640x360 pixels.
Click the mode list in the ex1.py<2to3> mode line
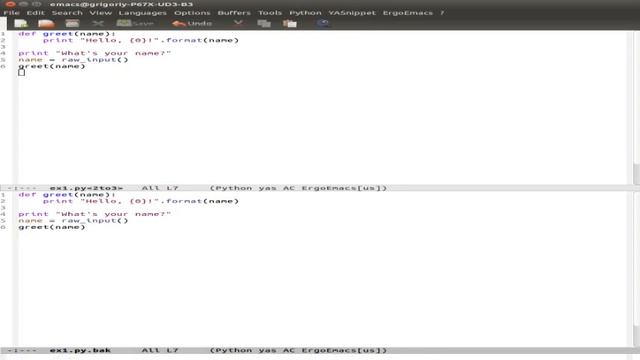[298, 188]
